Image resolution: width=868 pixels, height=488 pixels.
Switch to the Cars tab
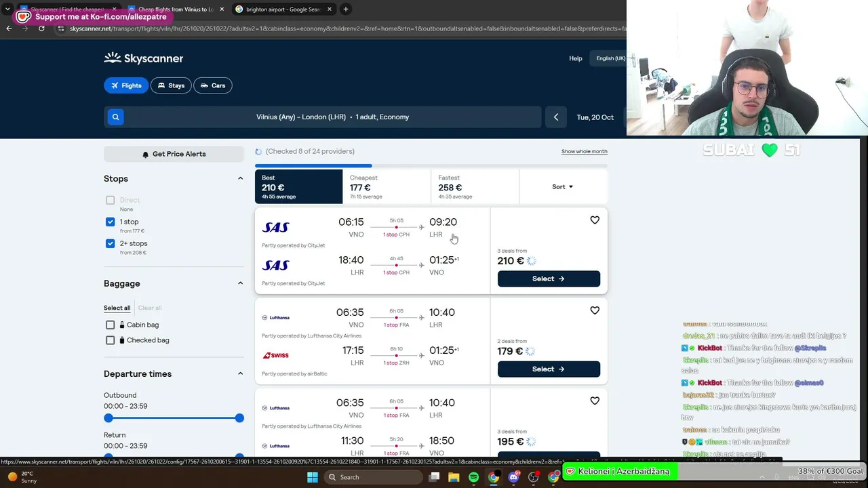(x=213, y=85)
